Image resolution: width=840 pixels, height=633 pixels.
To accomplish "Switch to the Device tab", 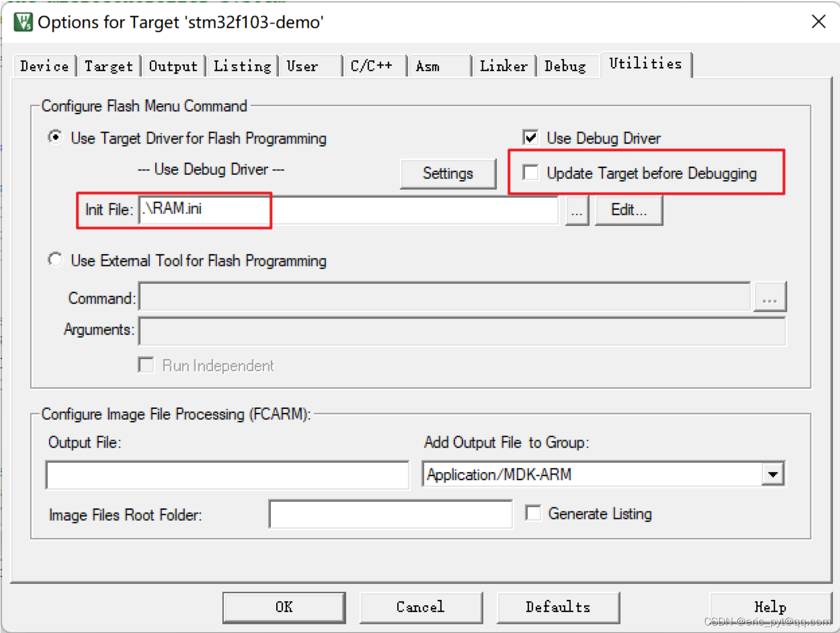I will pos(45,66).
